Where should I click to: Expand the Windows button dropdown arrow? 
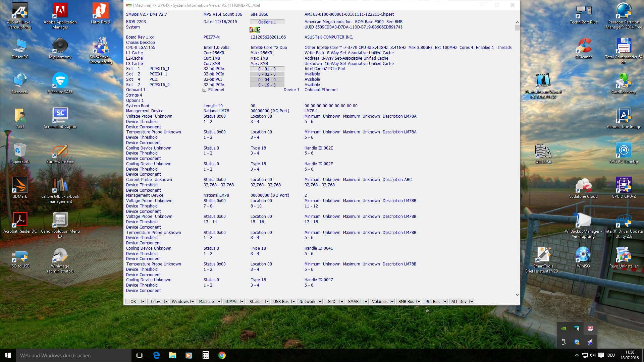tap(192, 302)
